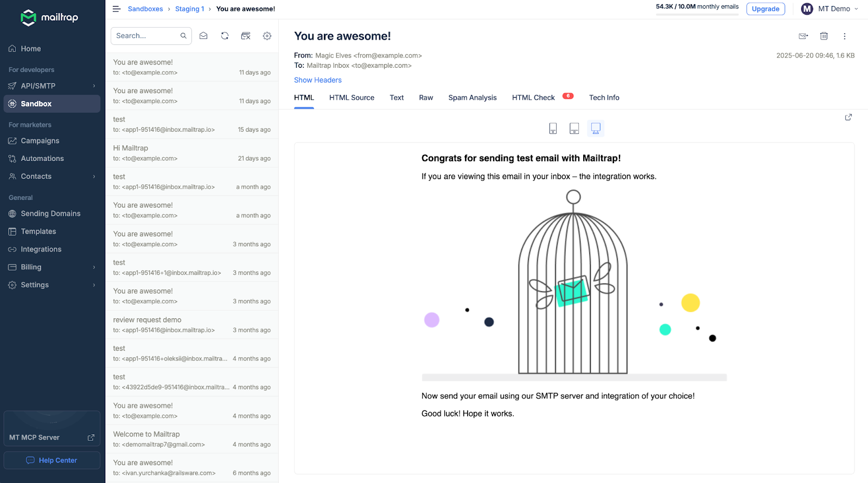The width and height of the screenshot is (868, 483).
Task: Open external link icon beside MT MCP Server
Action: 91,437
